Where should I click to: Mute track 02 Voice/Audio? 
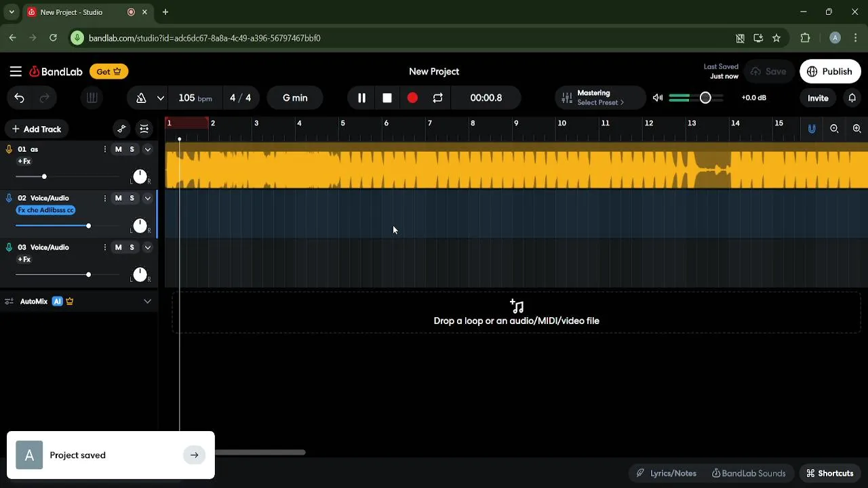point(119,198)
